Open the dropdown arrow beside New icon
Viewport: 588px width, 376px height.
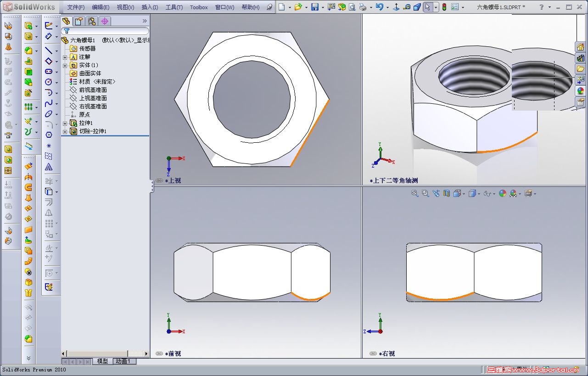click(x=290, y=7)
